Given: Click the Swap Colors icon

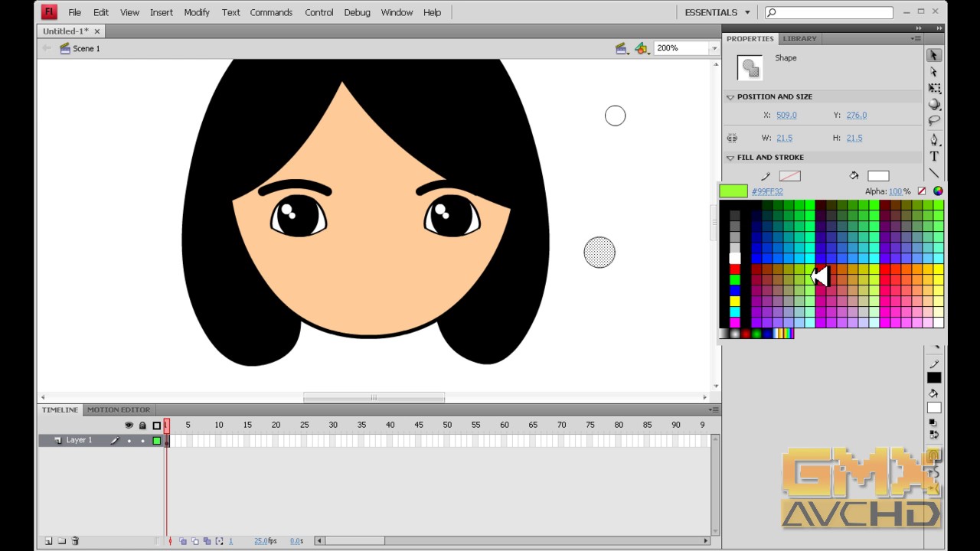Looking at the screenshot, I should point(934,435).
